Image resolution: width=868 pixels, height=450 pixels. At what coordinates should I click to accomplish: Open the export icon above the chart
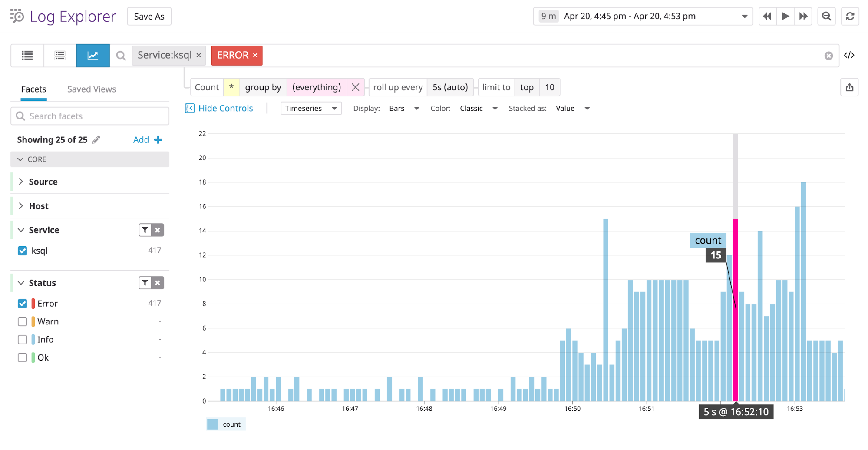coord(849,87)
